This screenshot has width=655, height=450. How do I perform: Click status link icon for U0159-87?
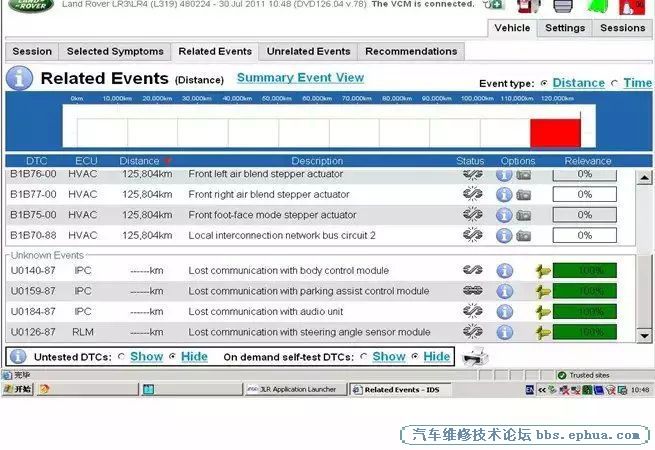click(x=472, y=290)
